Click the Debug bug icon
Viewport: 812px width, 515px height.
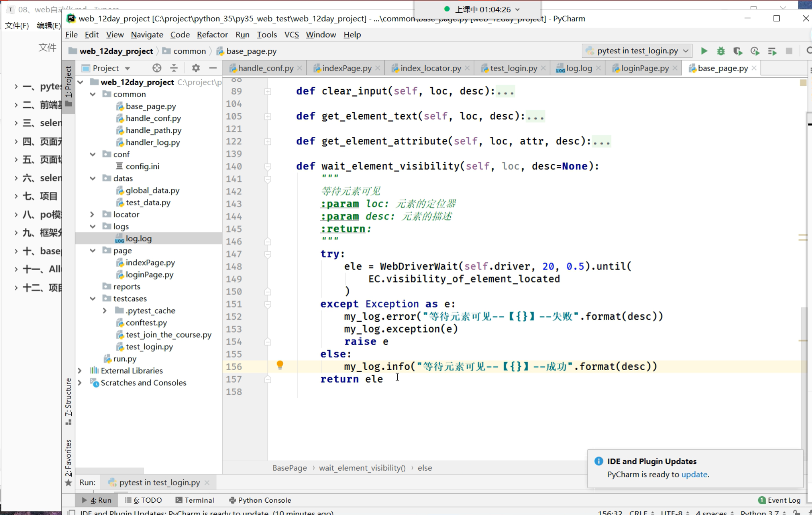click(x=721, y=51)
